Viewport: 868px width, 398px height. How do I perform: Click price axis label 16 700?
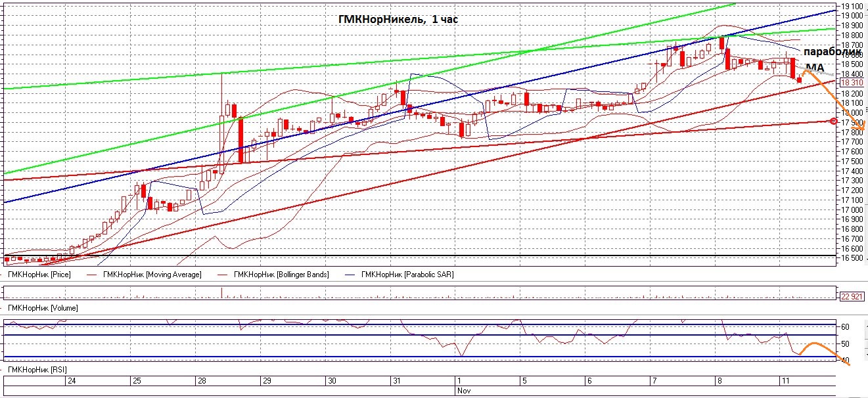coord(852,239)
